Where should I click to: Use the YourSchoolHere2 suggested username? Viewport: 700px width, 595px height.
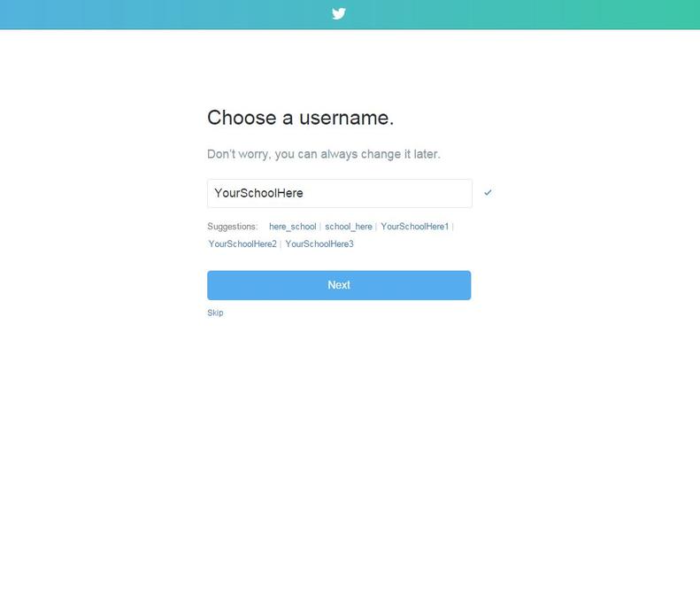tap(242, 243)
